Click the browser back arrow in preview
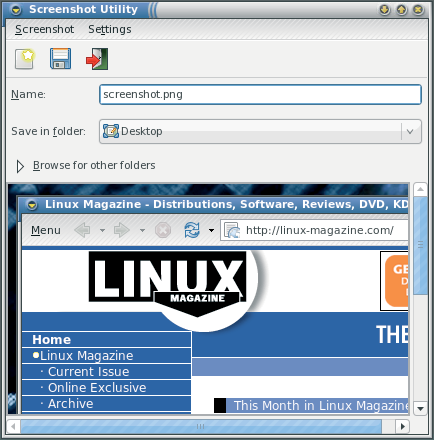 [82, 230]
